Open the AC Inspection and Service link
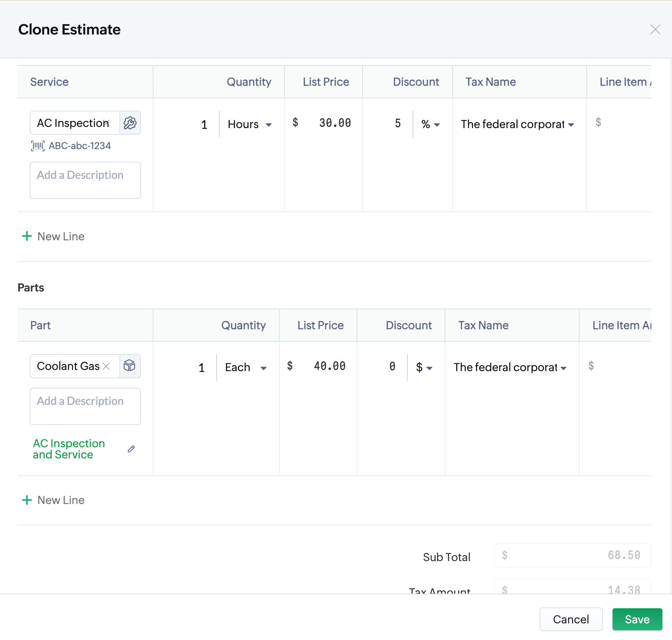The width and height of the screenshot is (672, 640). [69, 449]
